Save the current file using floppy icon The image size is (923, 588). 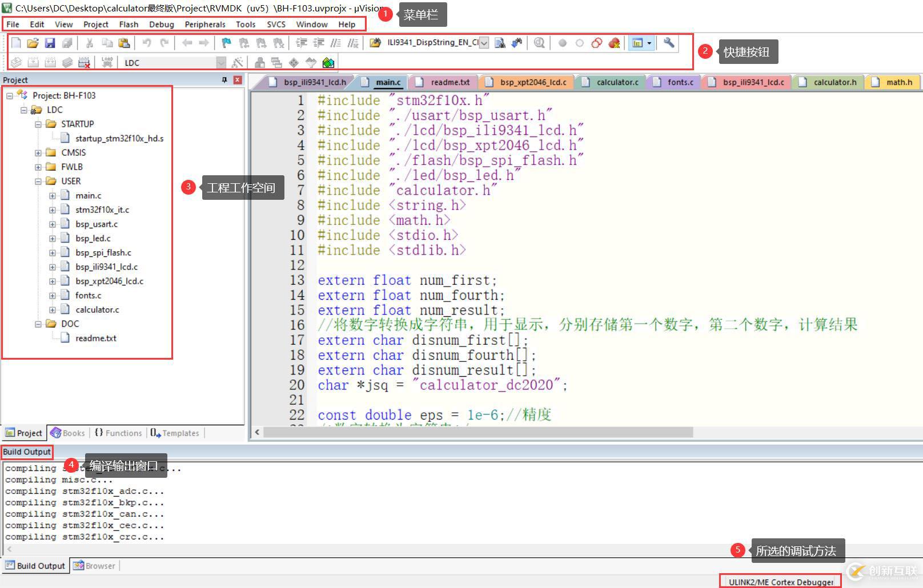50,43
